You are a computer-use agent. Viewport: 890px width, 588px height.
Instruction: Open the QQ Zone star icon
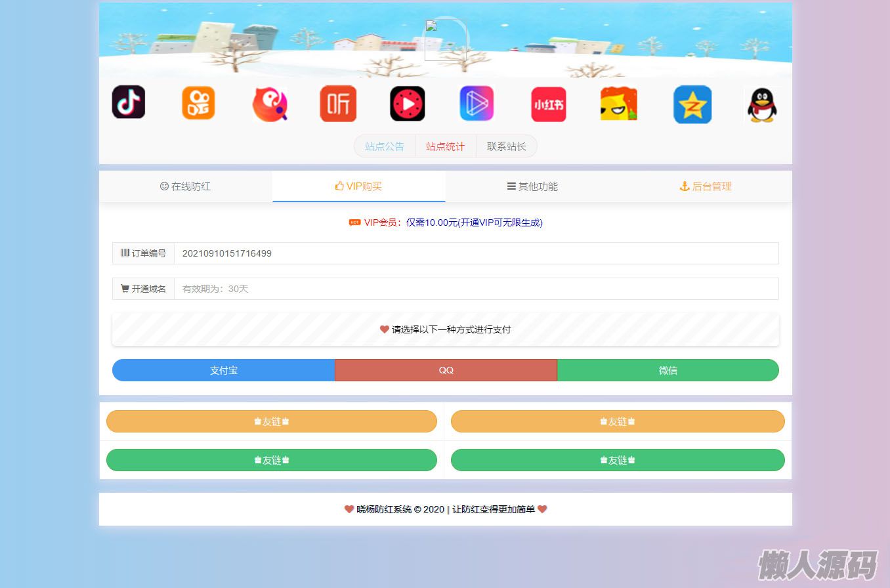pyautogui.click(x=692, y=104)
